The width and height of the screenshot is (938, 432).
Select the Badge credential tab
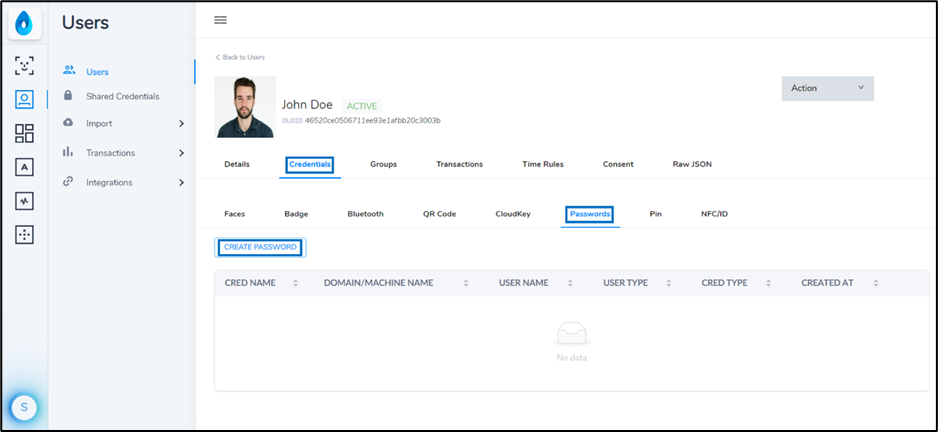[x=296, y=214]
